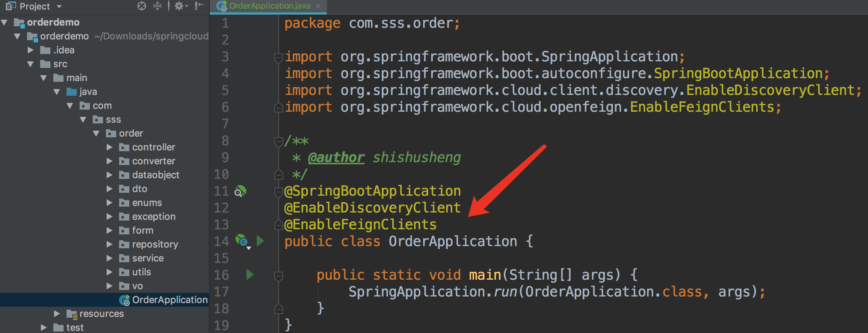Viewport: 868px width, 333px height.
Task: Select the repository package
Action: (x=155, y=244)
